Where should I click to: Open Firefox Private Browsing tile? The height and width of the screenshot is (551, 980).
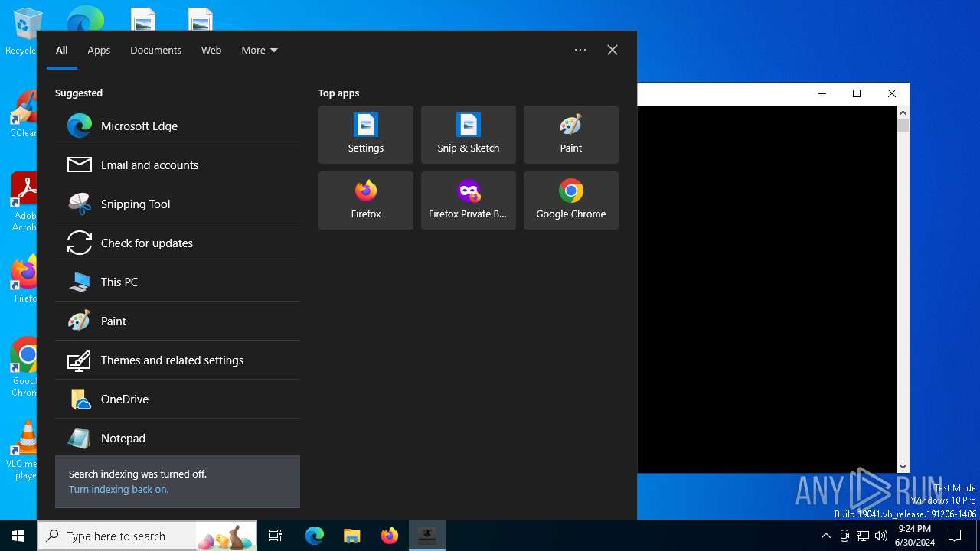click(469, 201)
